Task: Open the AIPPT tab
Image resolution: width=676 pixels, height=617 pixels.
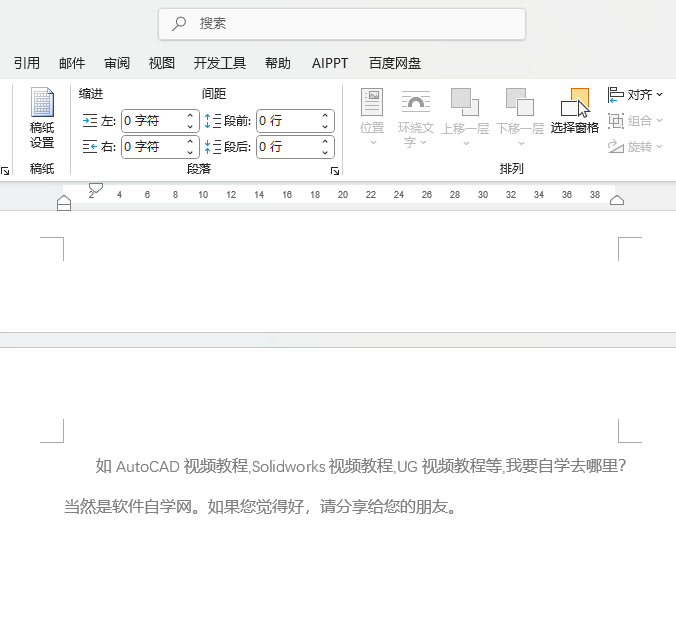Action: point(330,63)
